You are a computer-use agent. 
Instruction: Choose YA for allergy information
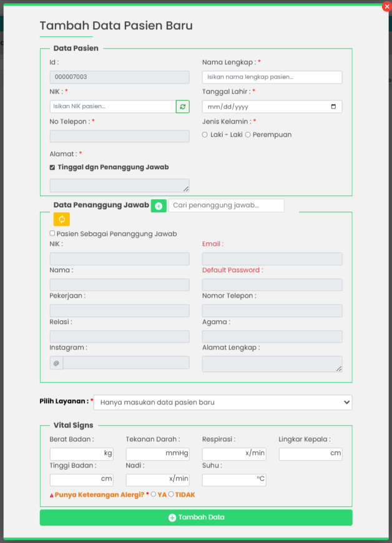[154, 494]
